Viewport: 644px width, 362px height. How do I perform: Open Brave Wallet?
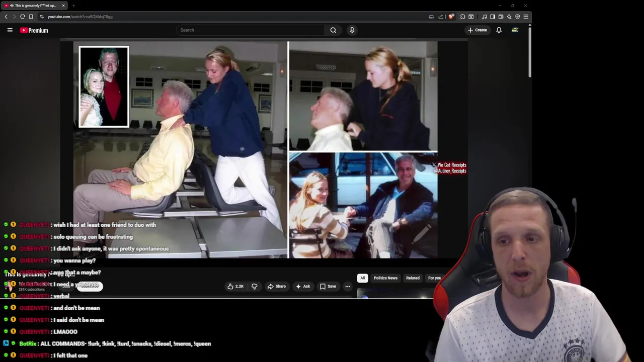point(501,17)
